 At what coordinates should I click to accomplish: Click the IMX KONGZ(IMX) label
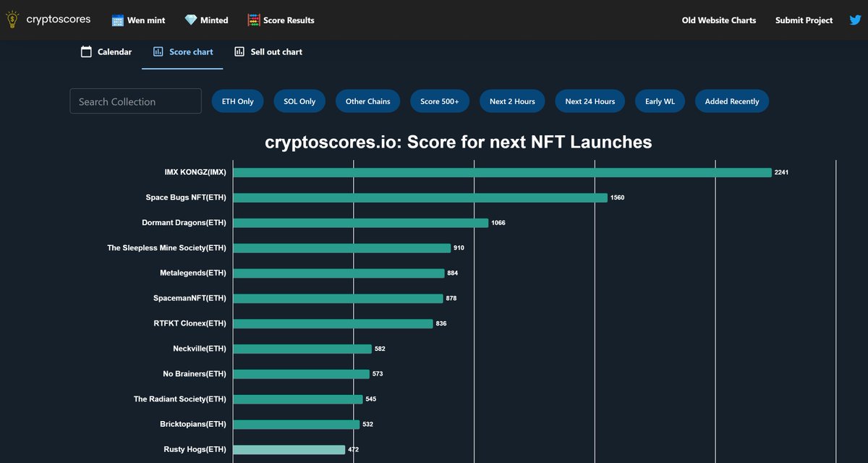[x=195, y=173]
